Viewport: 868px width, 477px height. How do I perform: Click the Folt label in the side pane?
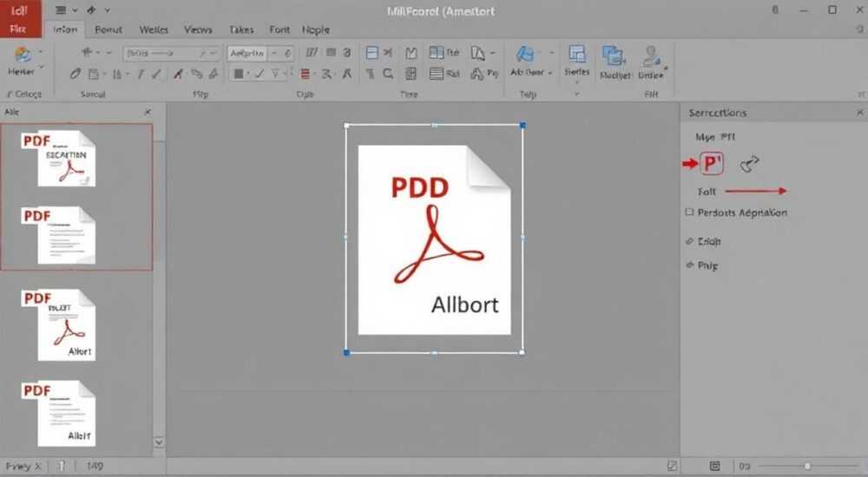(707, 192)
